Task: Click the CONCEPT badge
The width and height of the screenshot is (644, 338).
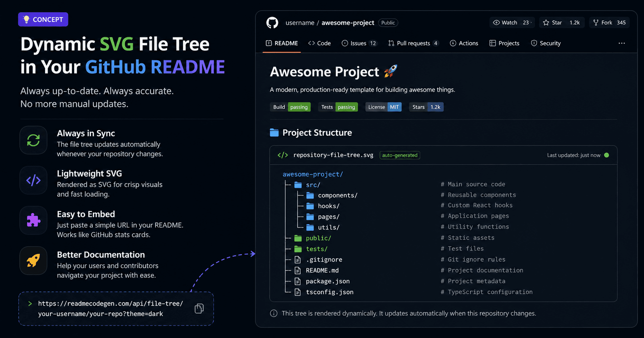Action: 43,19
